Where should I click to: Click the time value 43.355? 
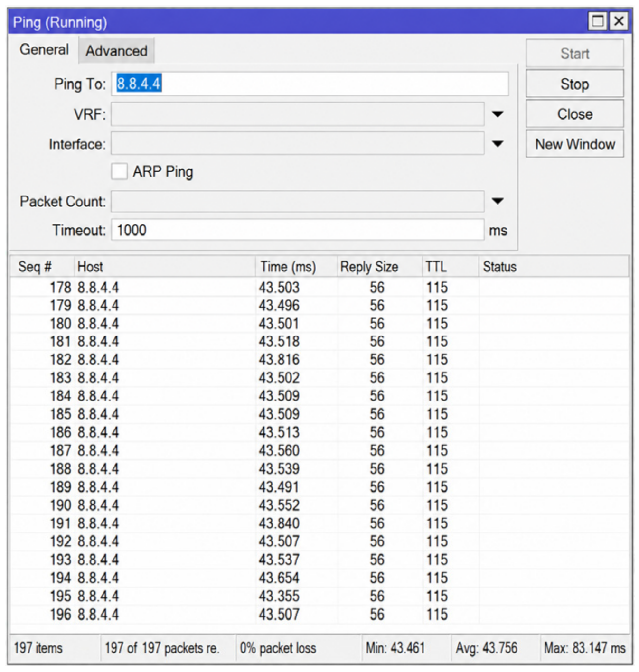[279, 596]
